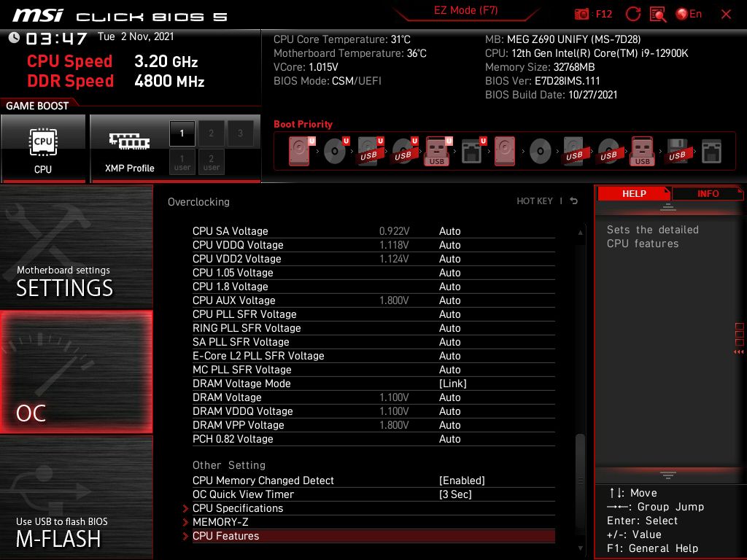
Task: Open the INFO tab
Action: pos(708,193)
